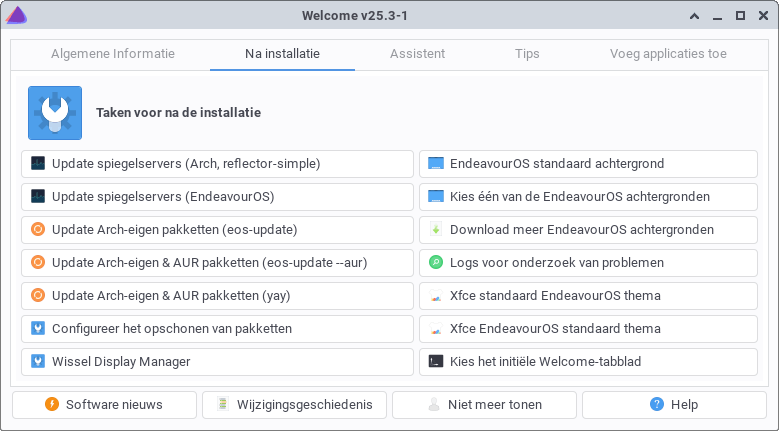Choose Wissel Display Manager
Viewport: 779px width, 431px height.
click(217, 361)
